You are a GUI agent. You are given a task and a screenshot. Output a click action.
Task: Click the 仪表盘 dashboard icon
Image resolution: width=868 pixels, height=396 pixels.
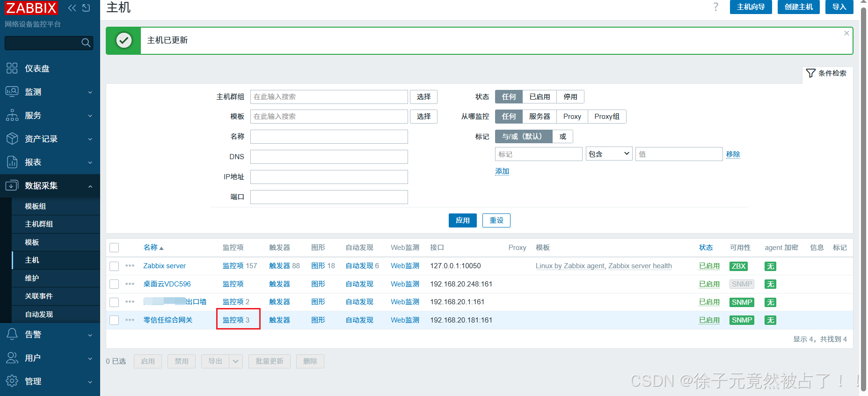[x=12, y=68]
